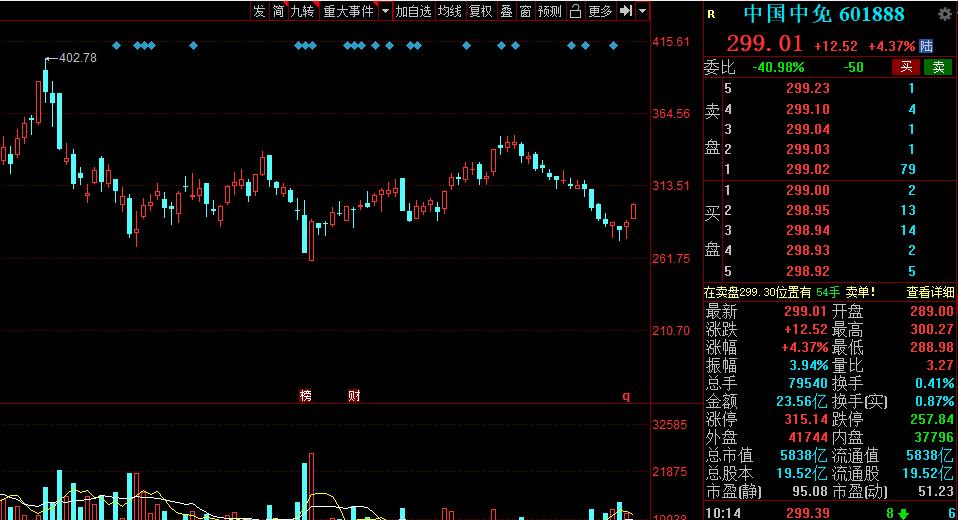Select buy level 5 price 298.92

pyautogui.click(x=808, y=271)
